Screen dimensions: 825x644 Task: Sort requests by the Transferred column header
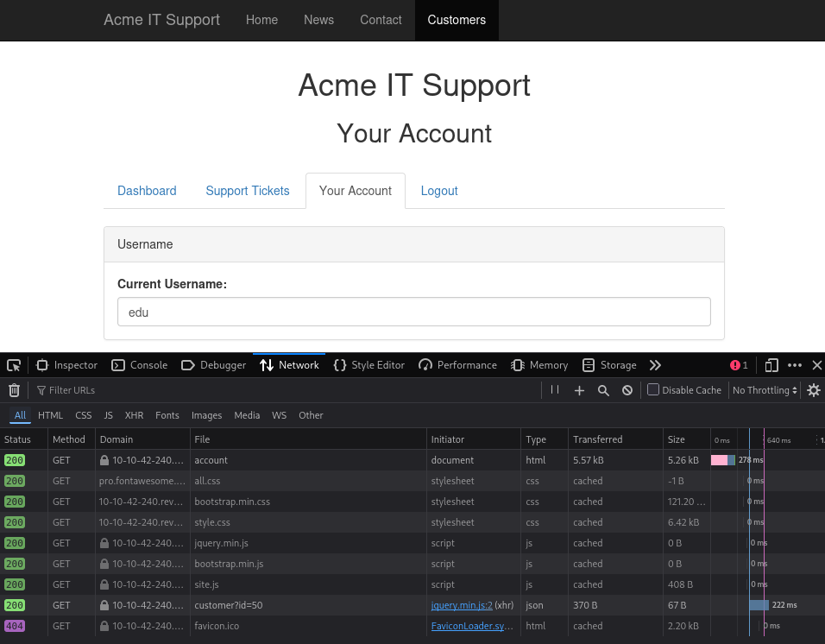tap(615, 439)
